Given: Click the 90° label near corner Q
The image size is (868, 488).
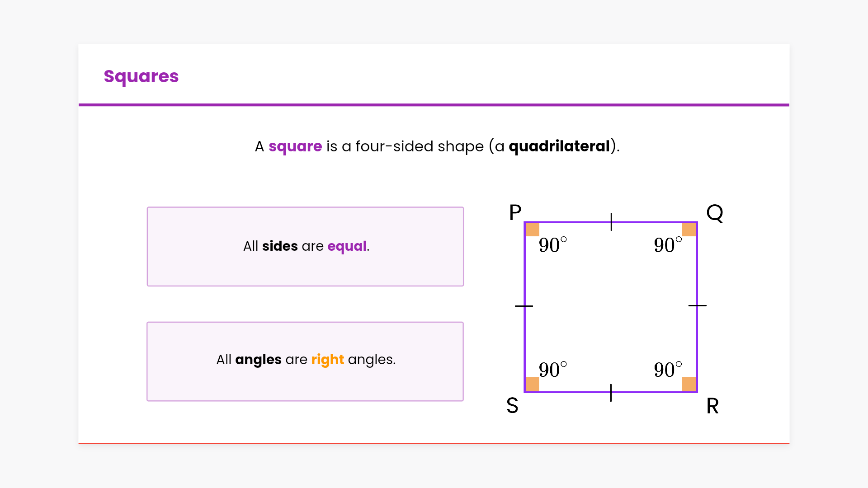Looking at the screenshot, I should (668, 245).
